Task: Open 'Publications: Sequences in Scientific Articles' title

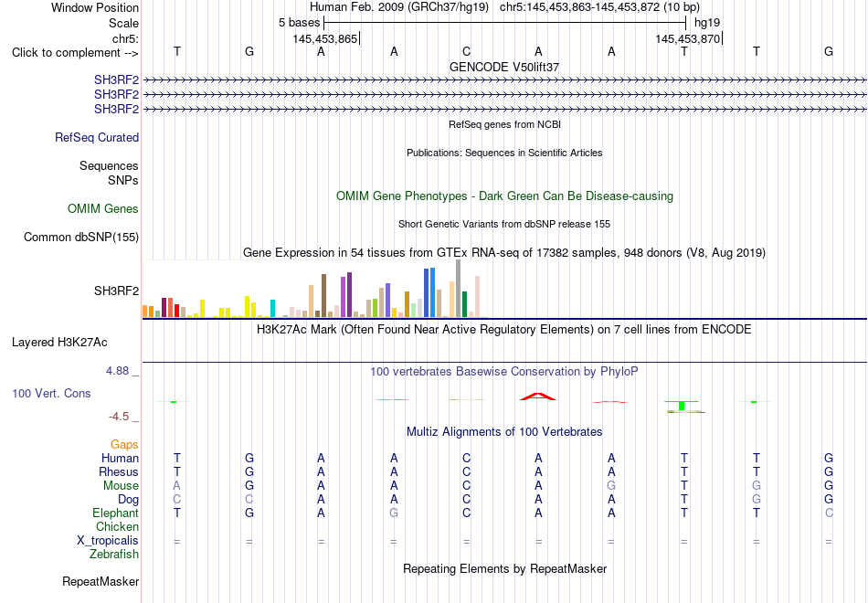Action: click(x=504, y=153)
